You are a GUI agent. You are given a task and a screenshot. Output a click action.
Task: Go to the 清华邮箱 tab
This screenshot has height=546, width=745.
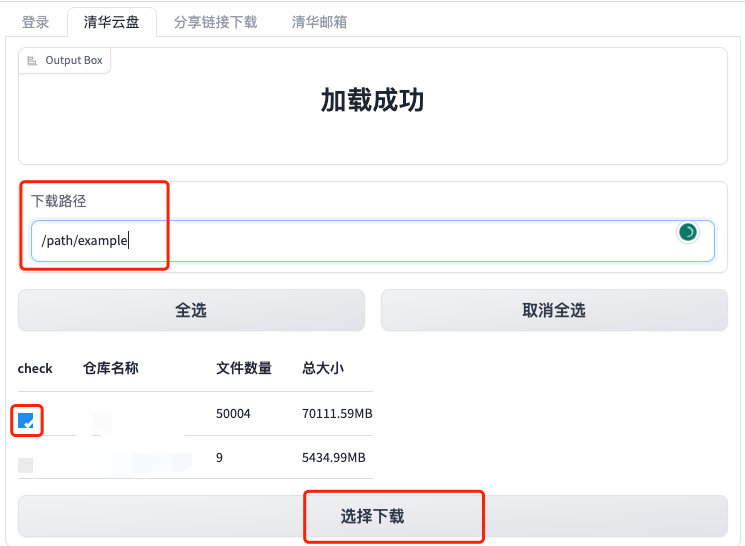[x=319, y=21]
